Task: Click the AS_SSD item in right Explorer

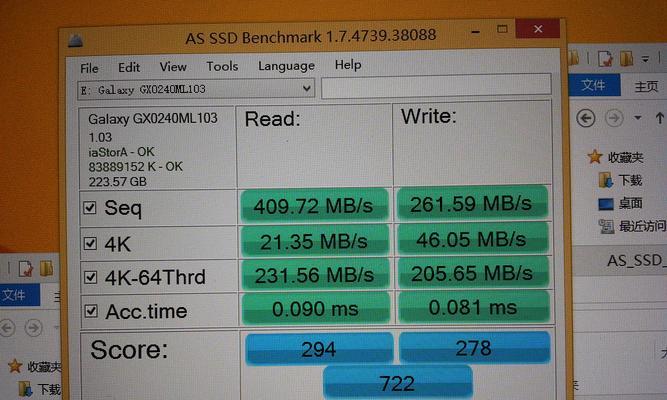Action: (637, 260)
